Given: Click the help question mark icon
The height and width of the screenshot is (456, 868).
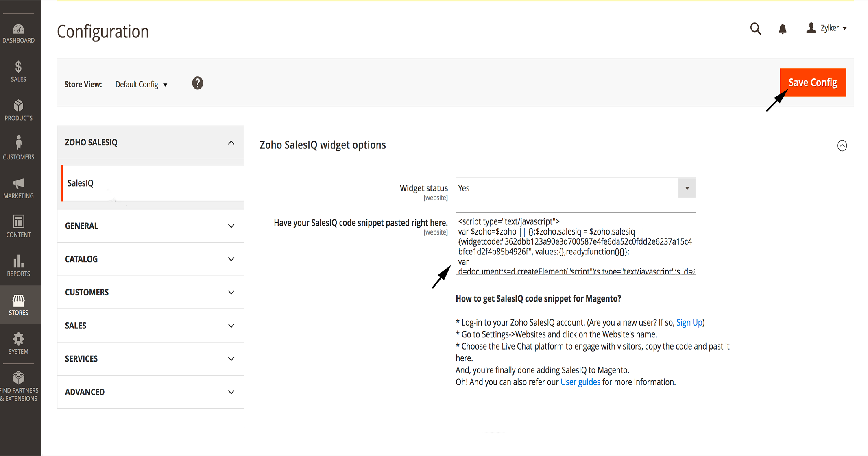Looking at the screenshot, I should pos(198,83).
